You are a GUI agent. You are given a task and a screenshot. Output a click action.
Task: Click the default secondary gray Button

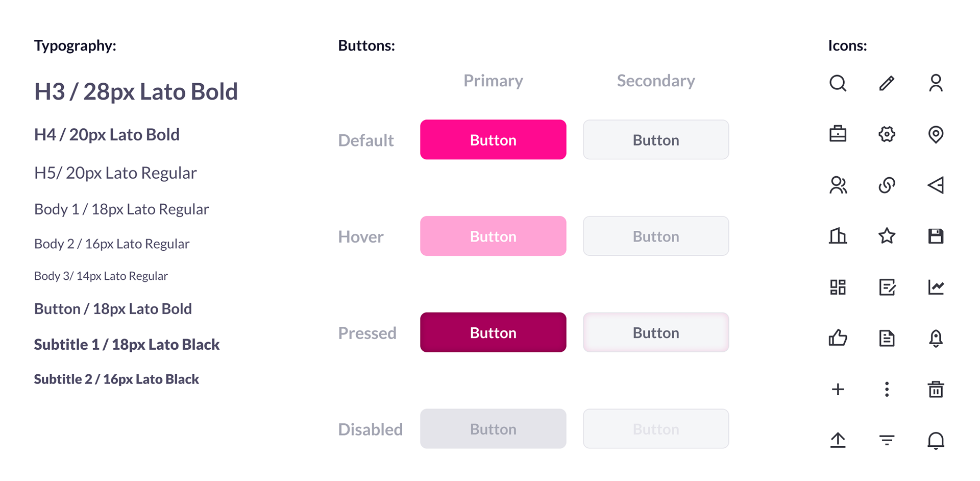[x=656, y=139]
